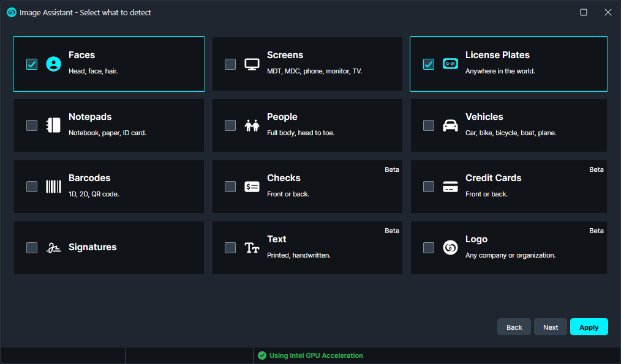Click the Back button
Screen dimensions: 621x364
pos(514,327)
